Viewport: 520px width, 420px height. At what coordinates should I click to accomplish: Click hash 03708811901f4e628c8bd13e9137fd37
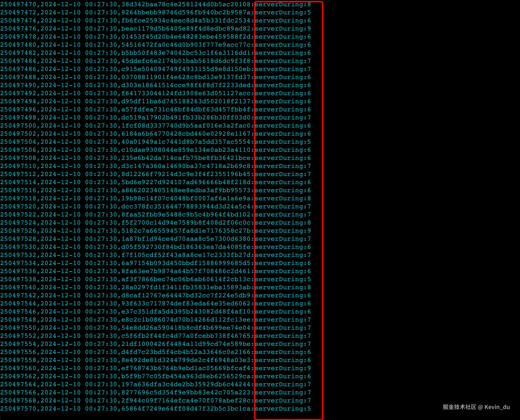coord(186,77)
